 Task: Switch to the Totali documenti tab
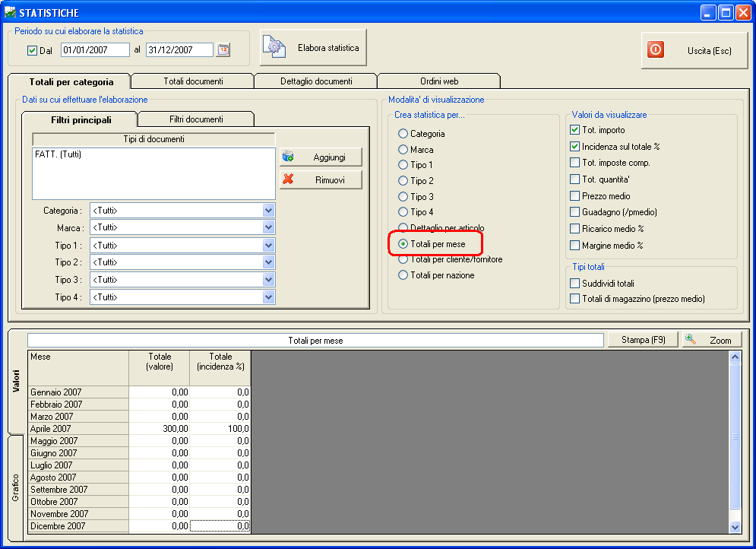pyautogui.click(x=192, y=81)
